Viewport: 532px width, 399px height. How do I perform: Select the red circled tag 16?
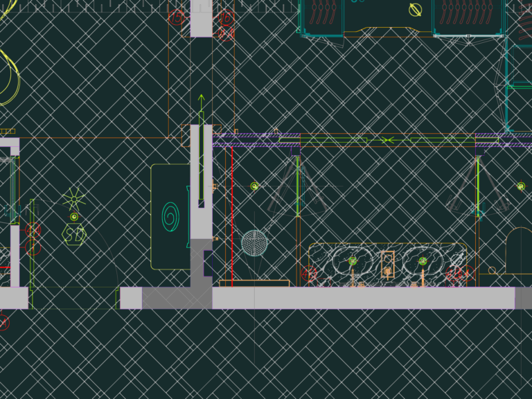tap(227, 17)
